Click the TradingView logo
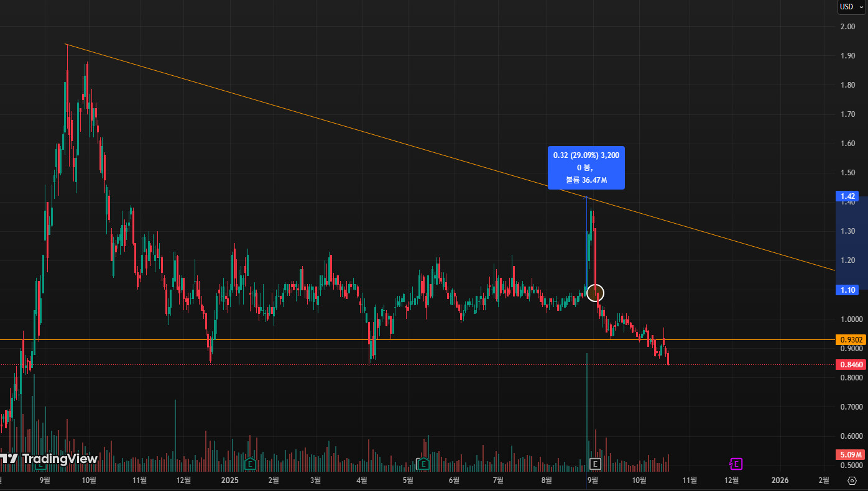This screenshot has height=491, width=868. pyautogui.click(x=48, y=459)
